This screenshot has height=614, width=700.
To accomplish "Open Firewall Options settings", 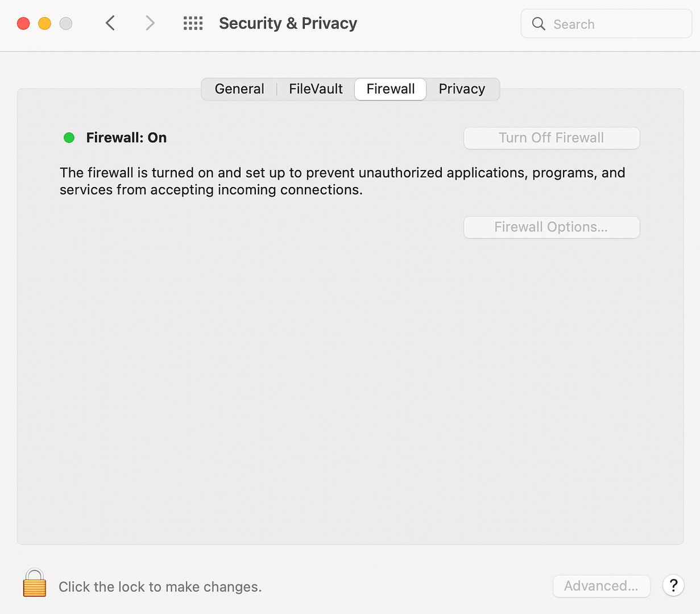I will click(551, 227).
